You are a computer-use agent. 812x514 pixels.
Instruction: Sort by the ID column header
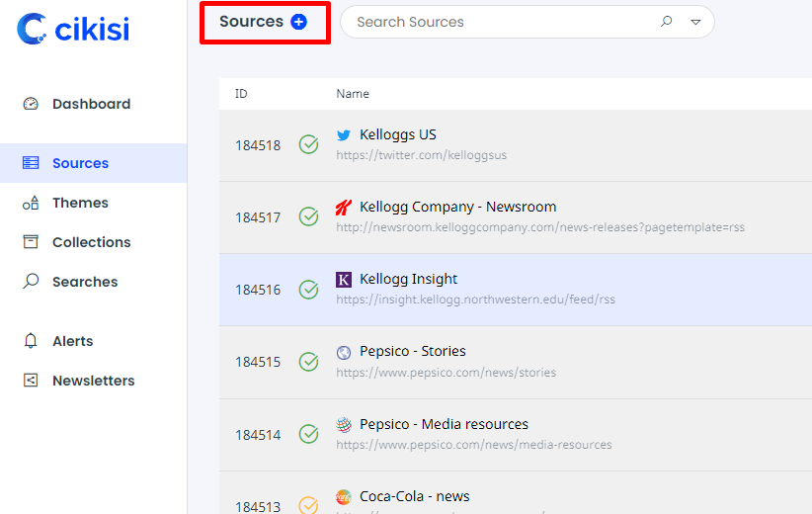click(241, 94)
